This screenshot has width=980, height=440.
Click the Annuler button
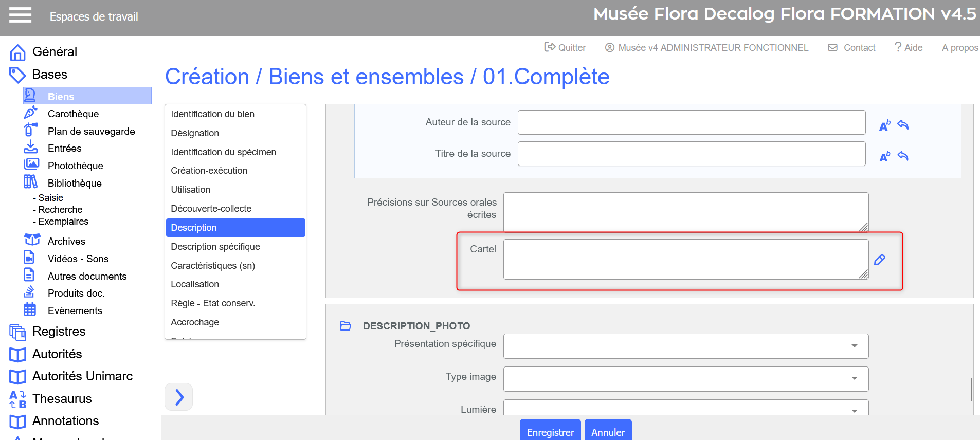tap(608, 432)
